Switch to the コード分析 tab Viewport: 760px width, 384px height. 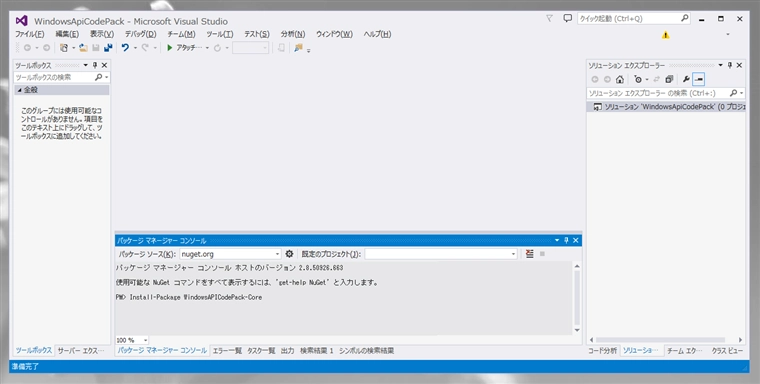click(x=602, y=351)
